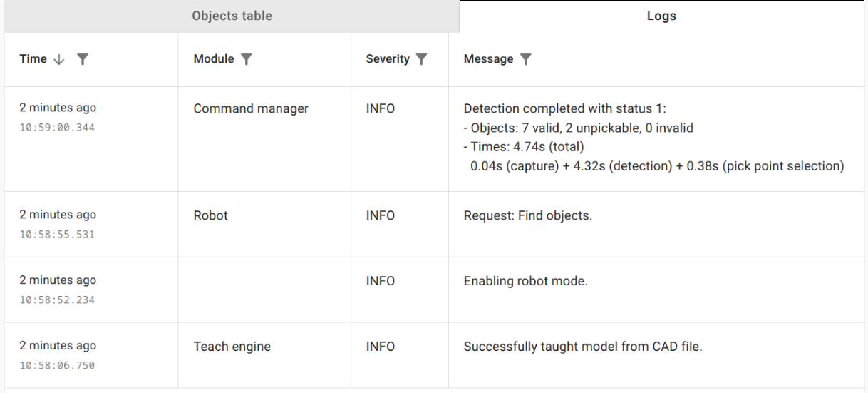Select the 'Request: Find objects.' log row
Screen dimensions: 868x393
pyautogui.click(x=527, y=215)
